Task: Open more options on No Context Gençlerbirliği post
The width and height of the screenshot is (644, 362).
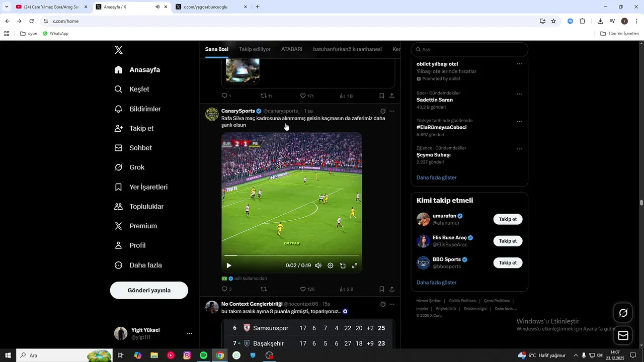Action: 392,304
